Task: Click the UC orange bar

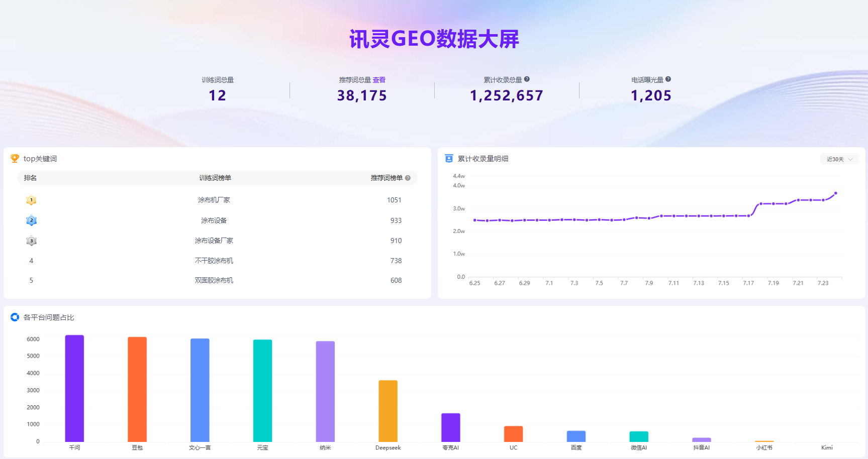Action: tap(514, 434)
